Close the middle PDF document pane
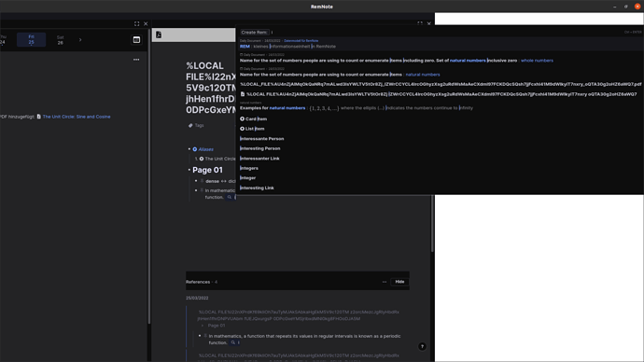Image resolution: width=644 pixels, height=362 pixels. point(428,24)
